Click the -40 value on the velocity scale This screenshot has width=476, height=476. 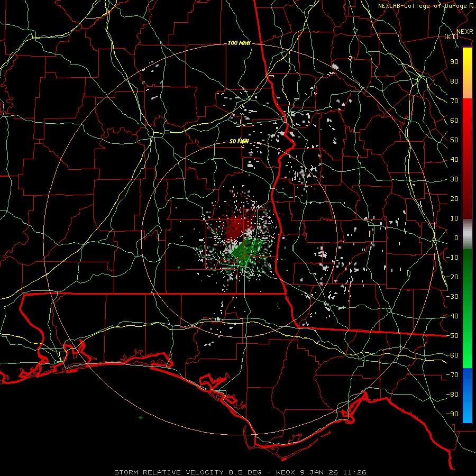(452, 316)
